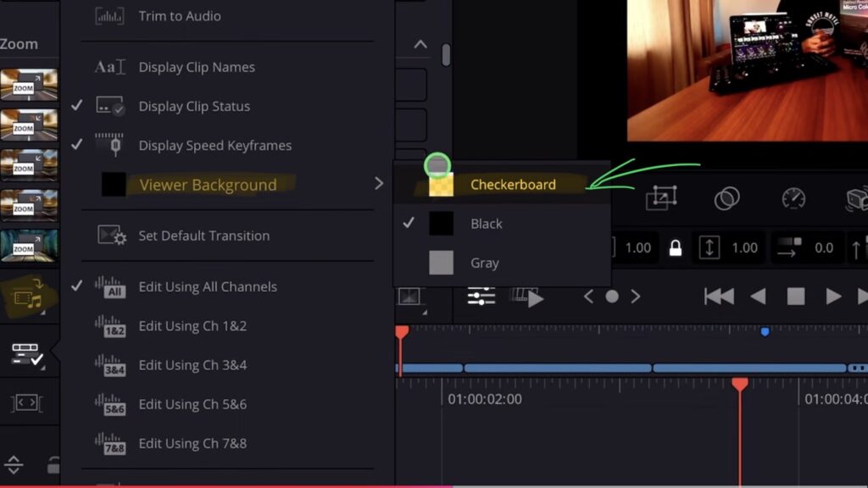Viewport: 868px width, 488px height.
Task: Open the Stabilization camera icon
Action: point(859,196)
